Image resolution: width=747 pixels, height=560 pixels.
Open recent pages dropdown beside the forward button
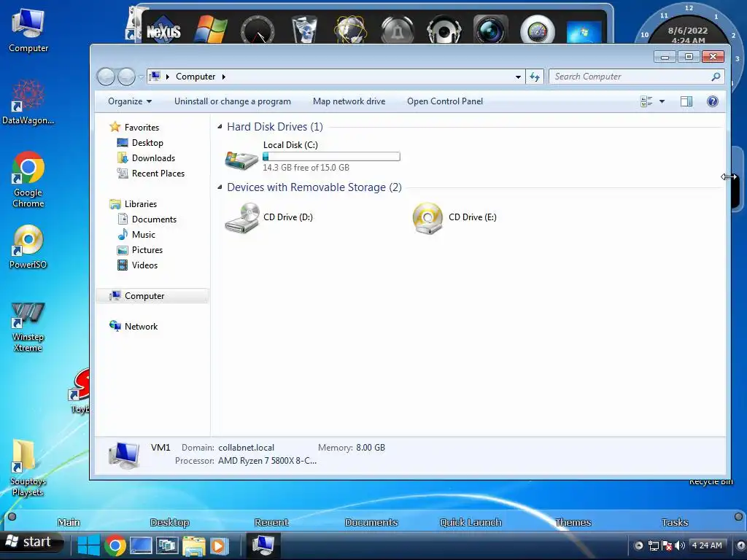(x=141, y=77)
